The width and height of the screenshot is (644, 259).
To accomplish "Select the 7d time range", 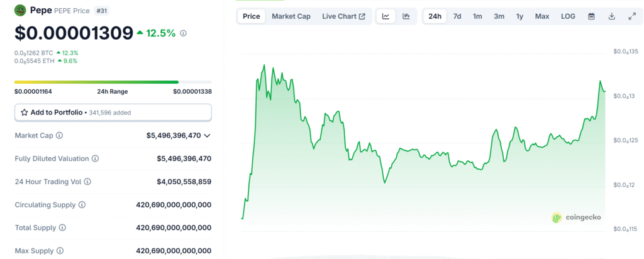I will pyautogui.click(x=457, y=16).
